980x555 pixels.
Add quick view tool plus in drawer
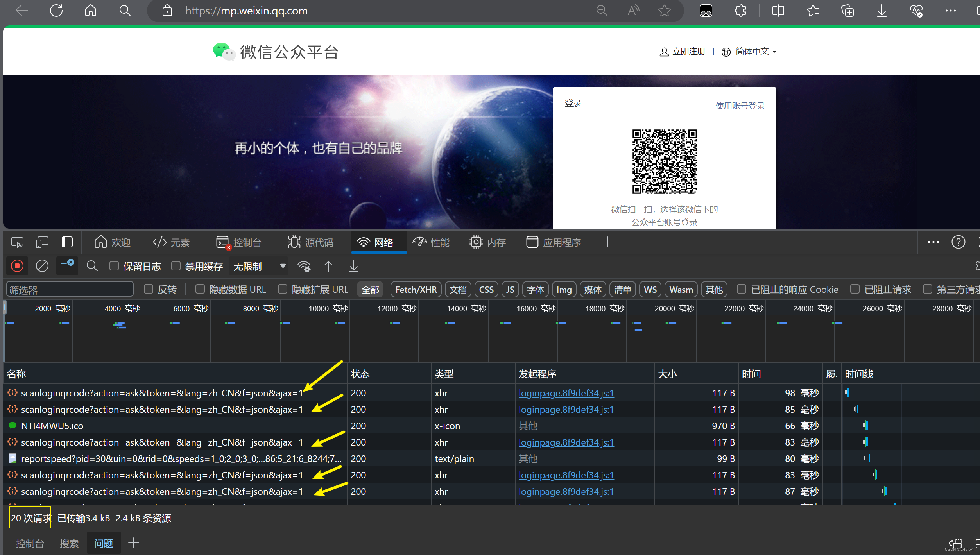coord(134,543)
